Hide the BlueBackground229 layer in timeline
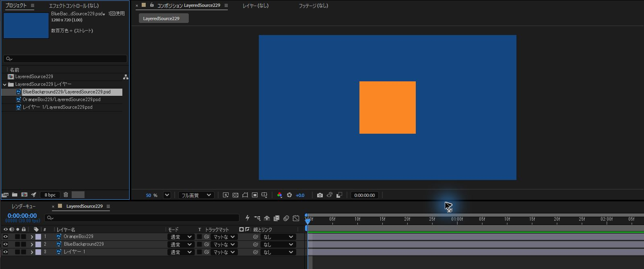The width and height of the screenshot is (644, 269). (6, 244)
